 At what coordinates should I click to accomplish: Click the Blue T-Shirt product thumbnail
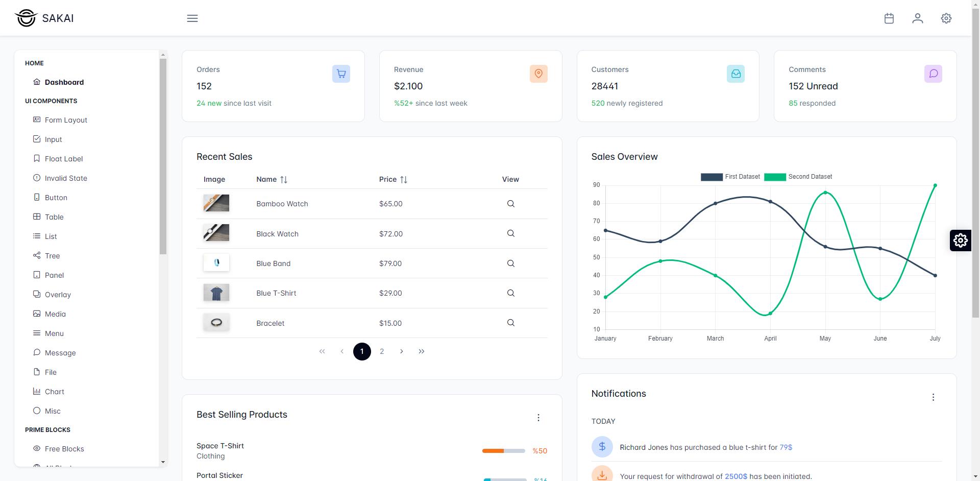(216, 293)
